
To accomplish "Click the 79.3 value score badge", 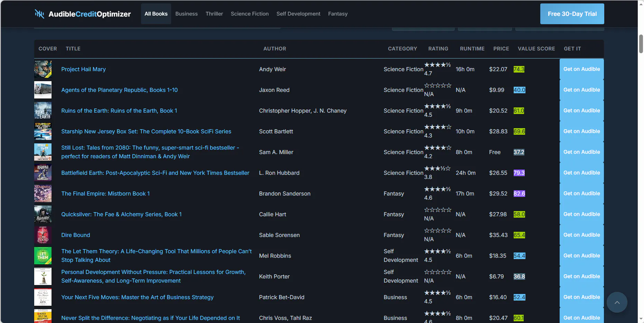I will coord(519,173).
